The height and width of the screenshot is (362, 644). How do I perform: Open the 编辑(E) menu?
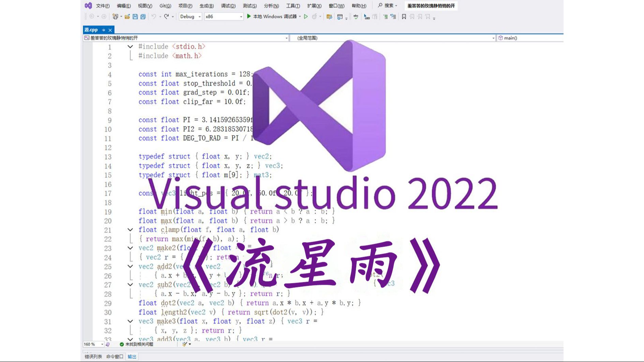(124, 6)
